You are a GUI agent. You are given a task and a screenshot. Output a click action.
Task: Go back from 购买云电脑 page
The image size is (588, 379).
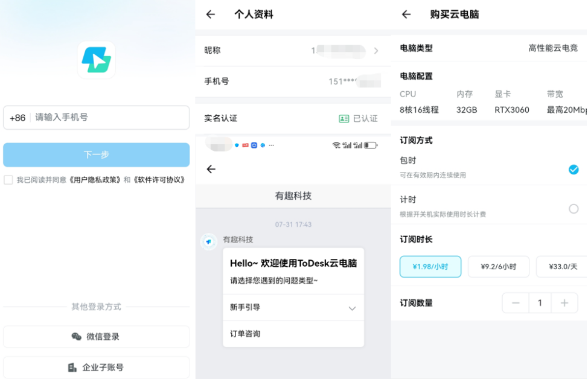coord(406,14)
